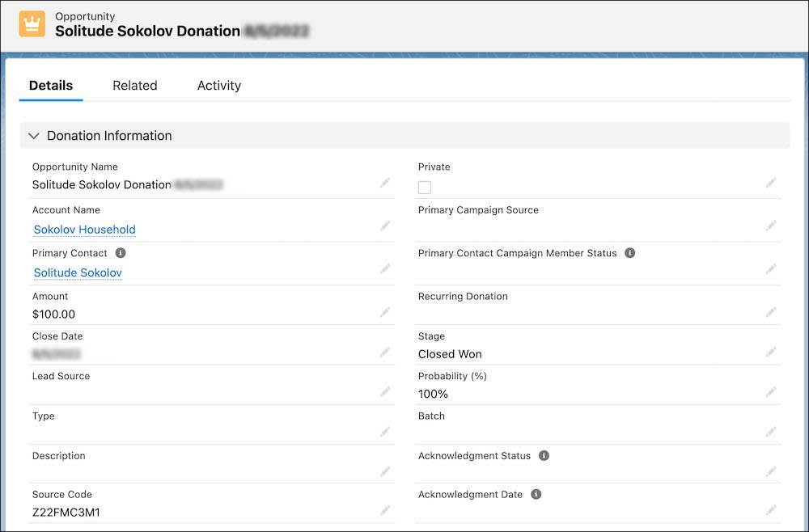Click the Campaign Member Status info icon
Screen dimensions: 809x532
pyautogui.click(x=629, y=252)
